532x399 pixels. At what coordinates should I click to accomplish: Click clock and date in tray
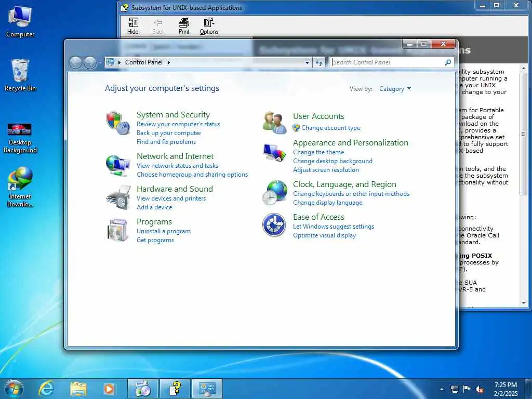pos(506,389)
